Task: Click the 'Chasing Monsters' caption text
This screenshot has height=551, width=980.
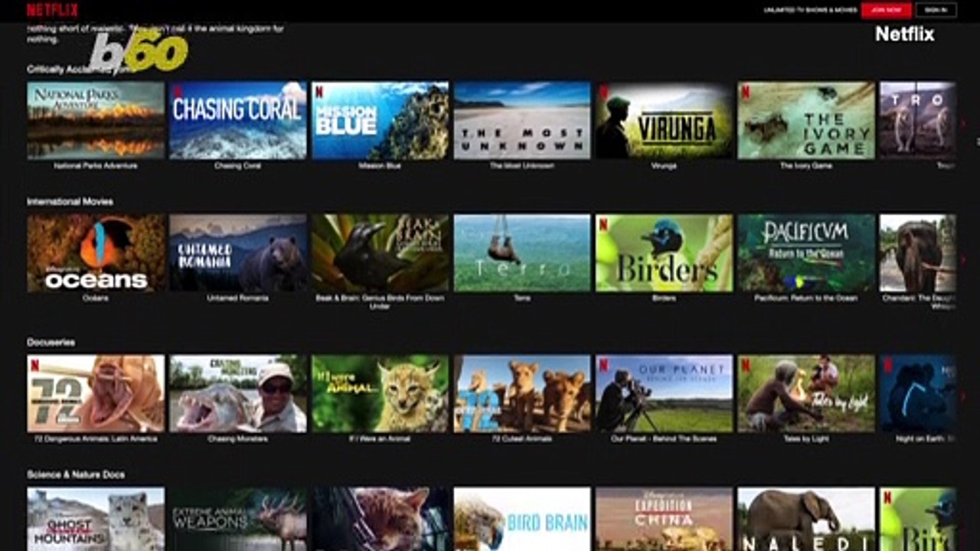Action: point(238,439)
